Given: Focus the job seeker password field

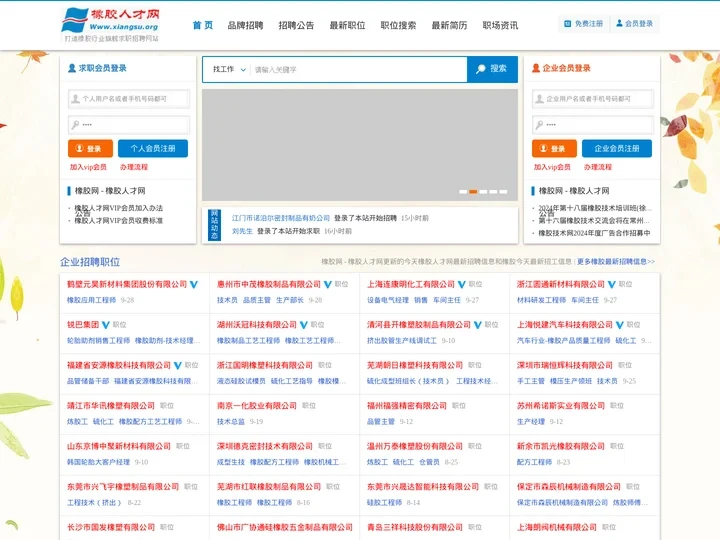Looking at the screenshot, I should click(x=129, y=124).
